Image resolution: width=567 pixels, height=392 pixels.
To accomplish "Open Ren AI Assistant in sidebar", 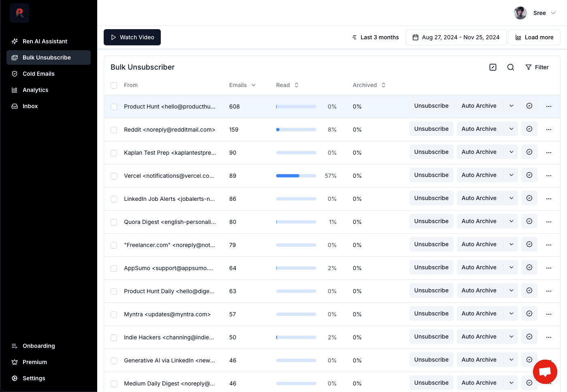I will (x=49, y=41).
